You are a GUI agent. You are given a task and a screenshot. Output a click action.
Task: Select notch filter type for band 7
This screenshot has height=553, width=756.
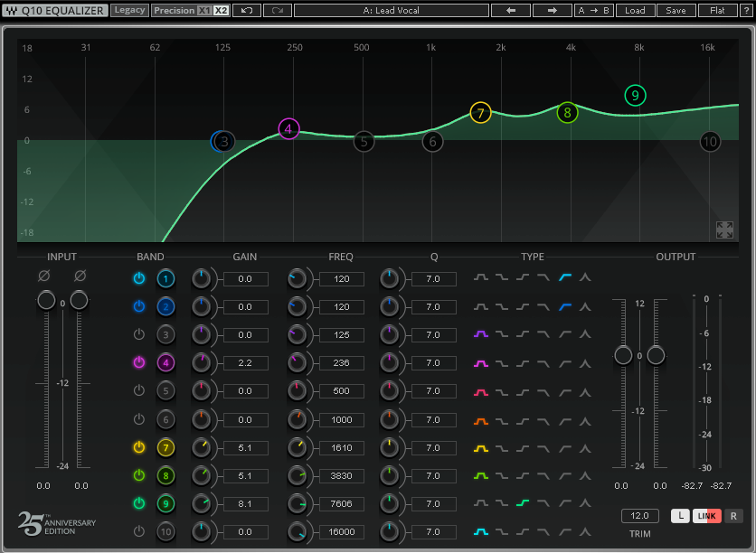click(585, 448)
